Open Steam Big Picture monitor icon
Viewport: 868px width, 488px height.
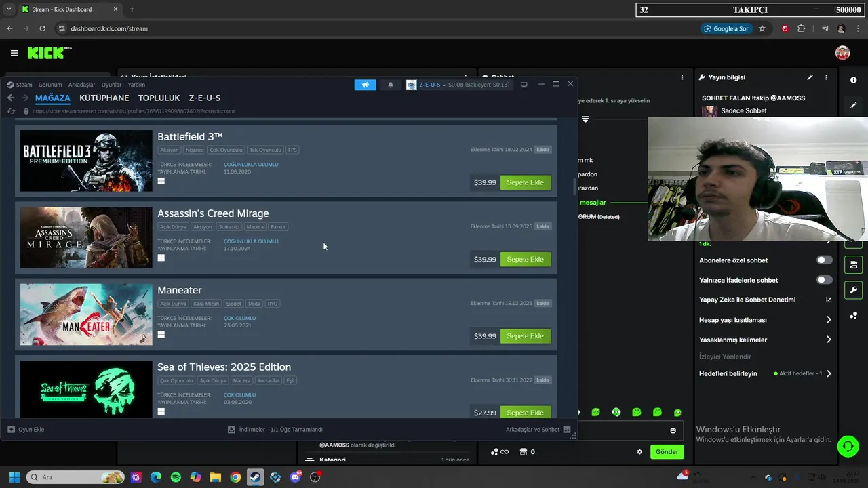(x=524, y=85)
